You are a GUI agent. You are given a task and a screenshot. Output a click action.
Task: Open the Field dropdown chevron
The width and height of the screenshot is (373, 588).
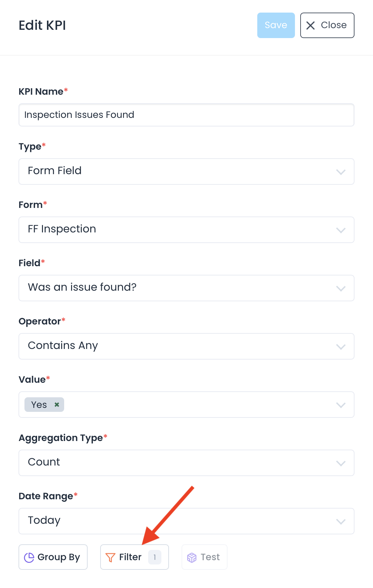pyautogui.click(x=341, y=288)
